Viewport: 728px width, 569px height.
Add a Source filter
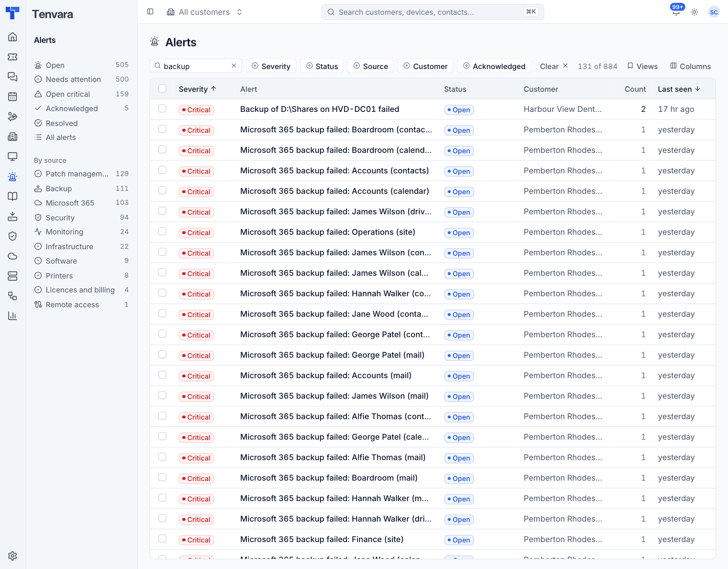tap(370, 66)
